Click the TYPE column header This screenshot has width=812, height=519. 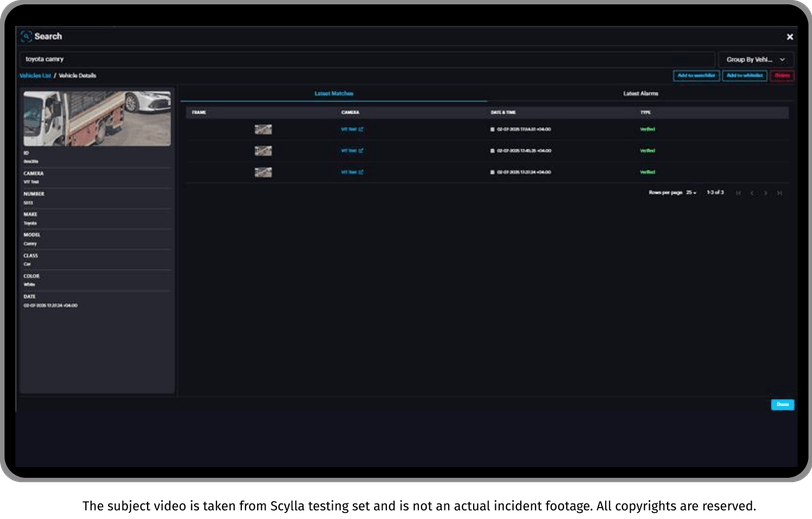click(645, 112)
